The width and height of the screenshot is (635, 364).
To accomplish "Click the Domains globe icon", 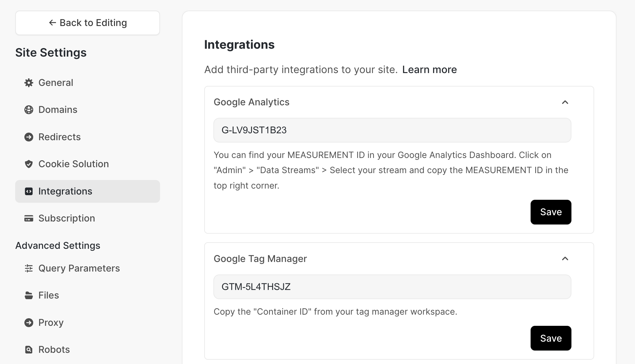I will 29,110.
